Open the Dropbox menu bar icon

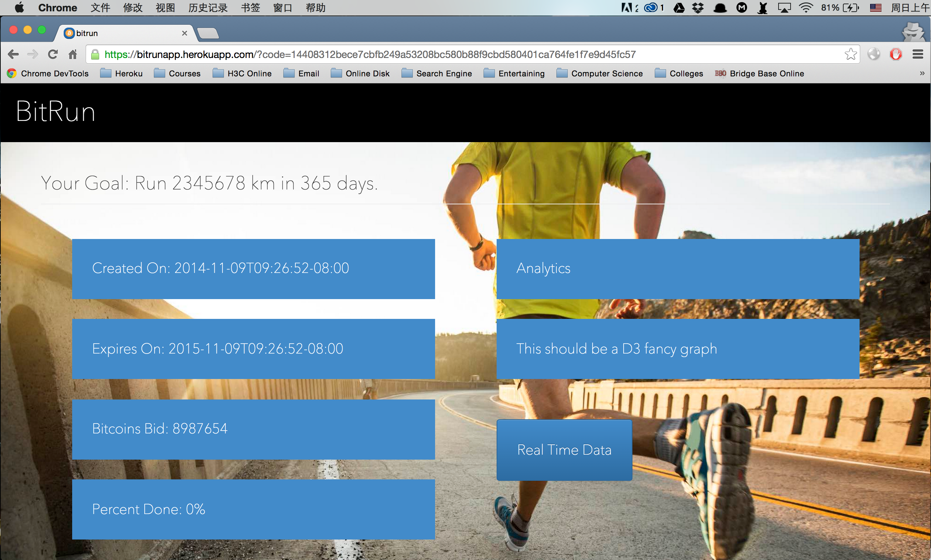[698, 7]
